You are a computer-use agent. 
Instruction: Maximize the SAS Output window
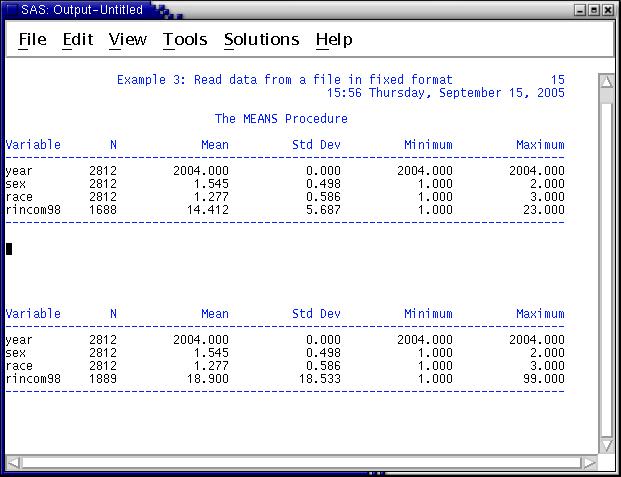point(594,10)
